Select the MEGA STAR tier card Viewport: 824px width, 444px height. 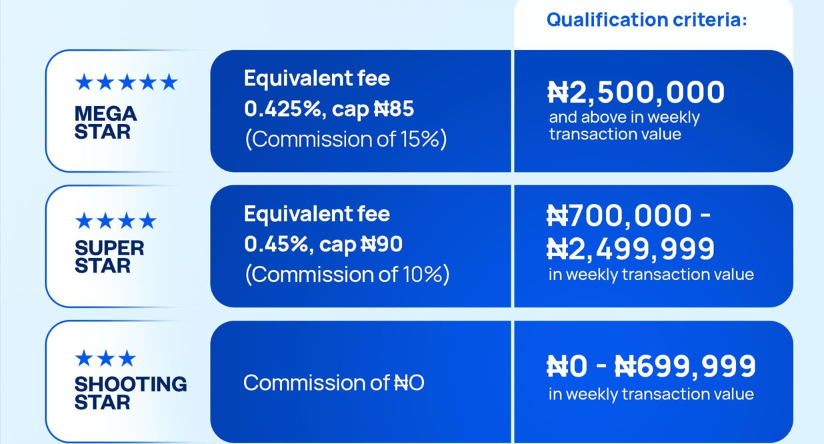[128, 111]
